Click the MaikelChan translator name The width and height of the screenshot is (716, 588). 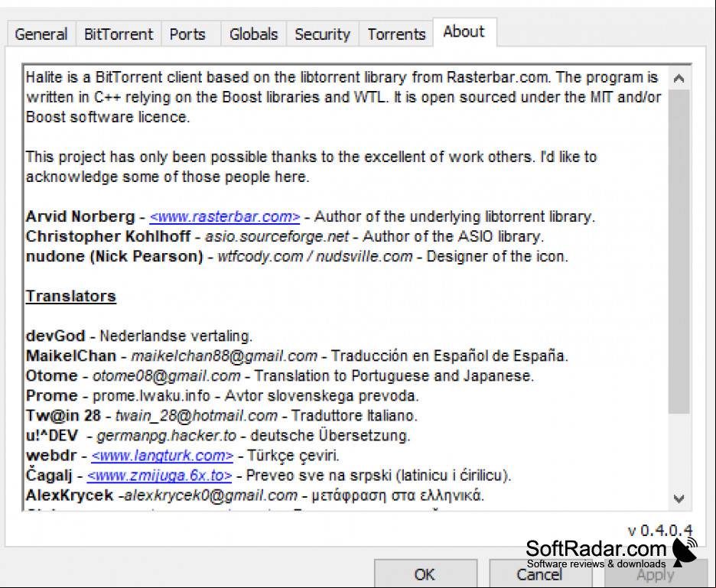[x=71, y=356]
